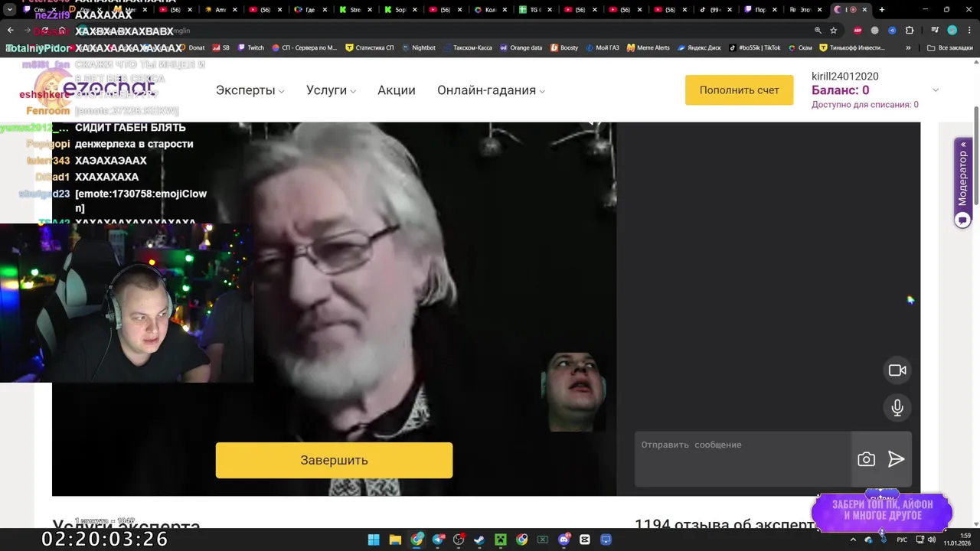Open OBS Studio from the taskbar
This screenshot has height=551, width=980.
[x=459, y=540]
